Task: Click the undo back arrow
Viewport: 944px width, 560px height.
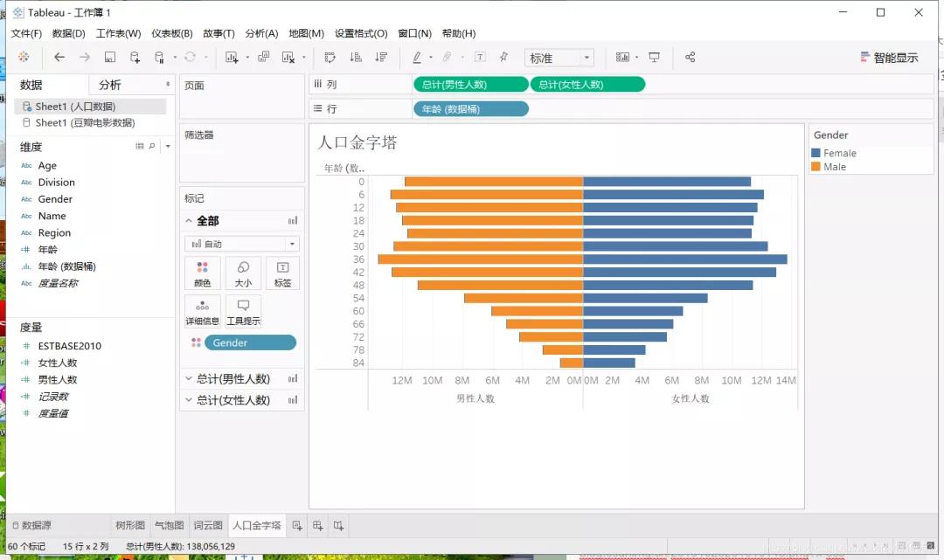Action: point(59,57)
